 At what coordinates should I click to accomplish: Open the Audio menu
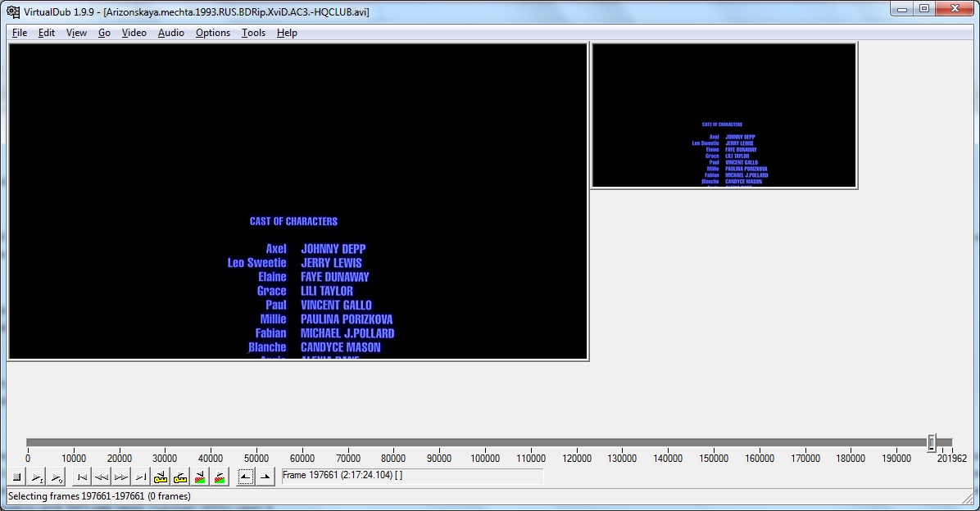pos(170,33)
